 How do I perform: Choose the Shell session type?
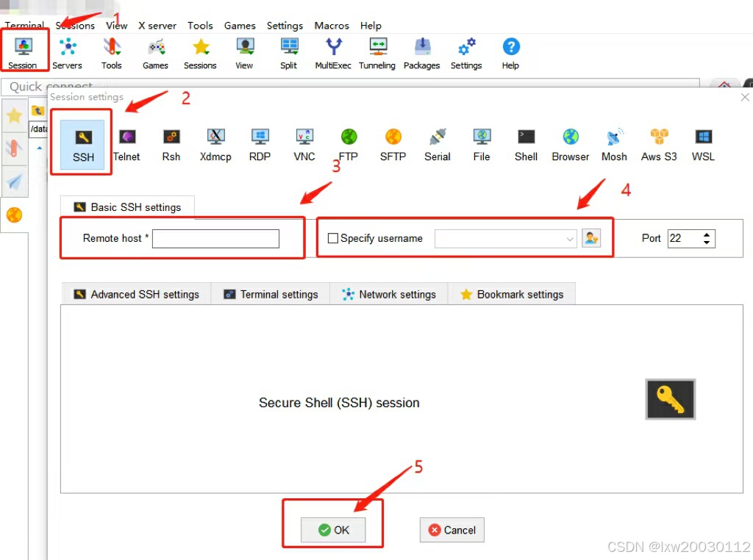point(526,144)
